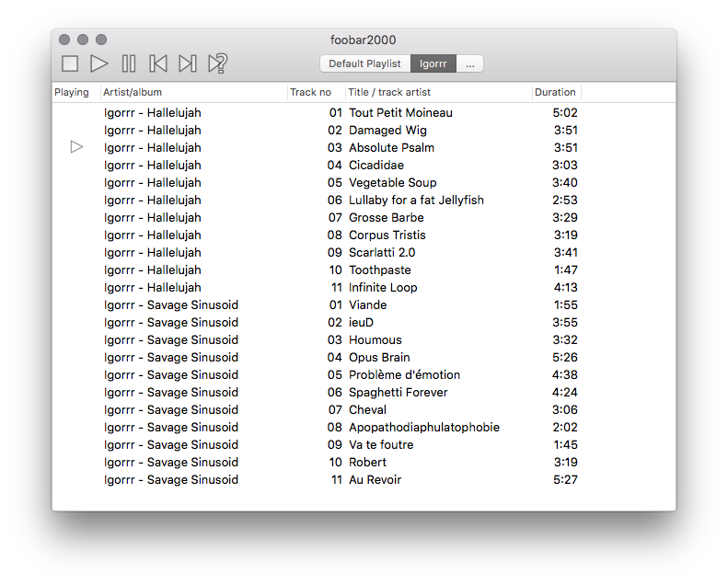Pause playback with the Pause button

pos(129,63)
